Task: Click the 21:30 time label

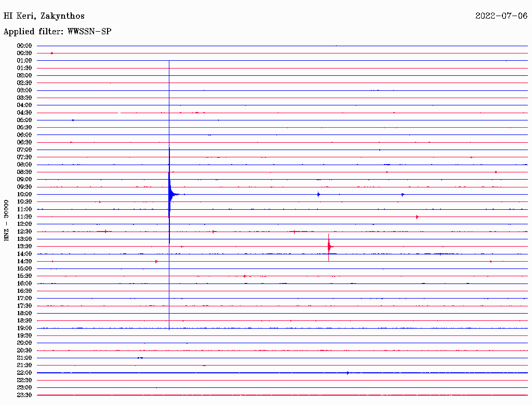Action: pos(24,366)
